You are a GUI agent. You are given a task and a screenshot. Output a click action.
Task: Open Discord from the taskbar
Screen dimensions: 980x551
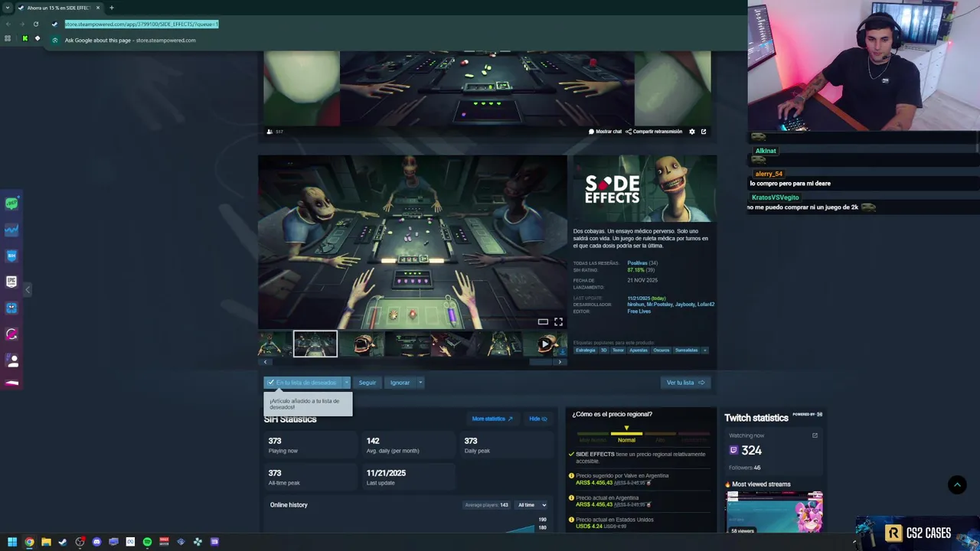pos(96,542)
